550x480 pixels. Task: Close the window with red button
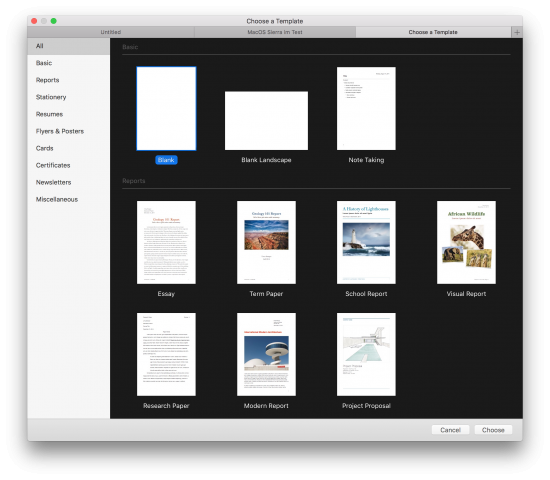click(x=34, y=21)
